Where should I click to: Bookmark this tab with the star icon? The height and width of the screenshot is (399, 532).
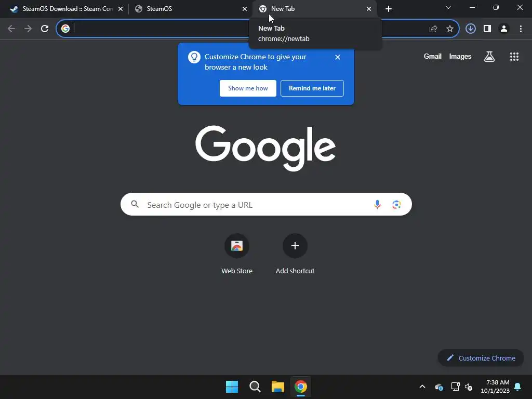(x=450, y=29)
